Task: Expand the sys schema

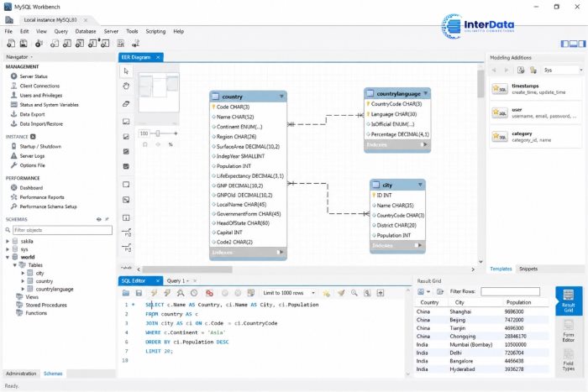Action: (8, 249)
